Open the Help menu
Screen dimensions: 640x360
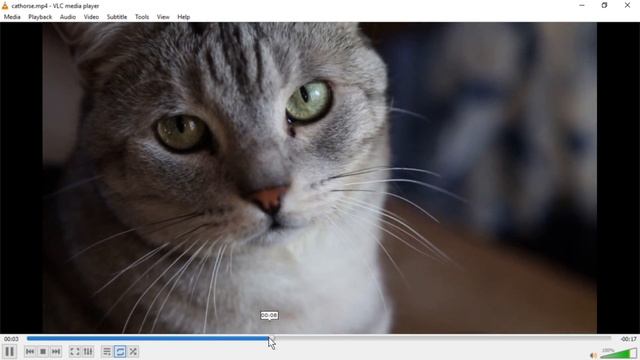coord(184,17)
